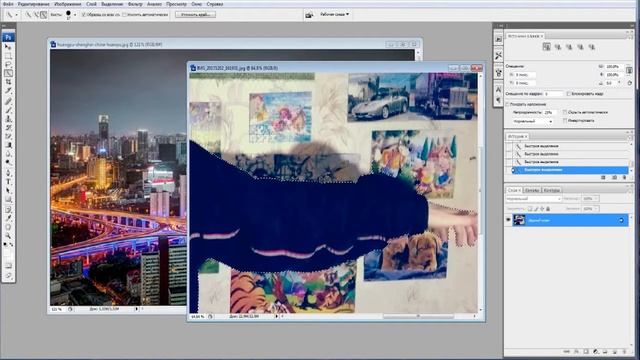The width and height of the screenshot is (640, 360).
Task: Click the frame offset input field
Action: [554, 94]
